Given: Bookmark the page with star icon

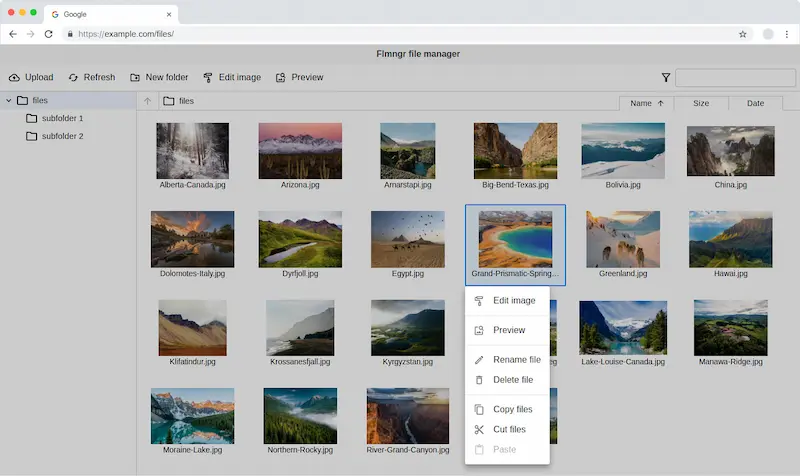Looking at the screenshot, I should click(742, 34).
